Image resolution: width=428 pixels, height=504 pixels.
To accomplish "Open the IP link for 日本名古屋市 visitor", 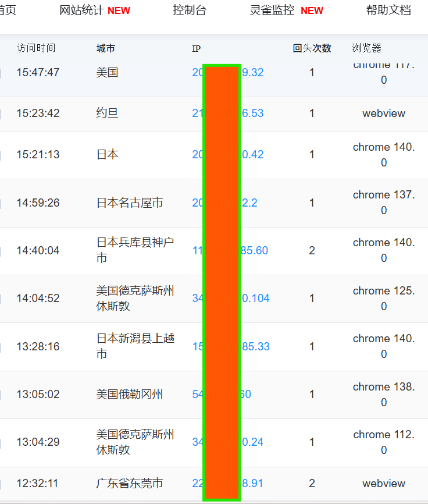I will (249, 203).
